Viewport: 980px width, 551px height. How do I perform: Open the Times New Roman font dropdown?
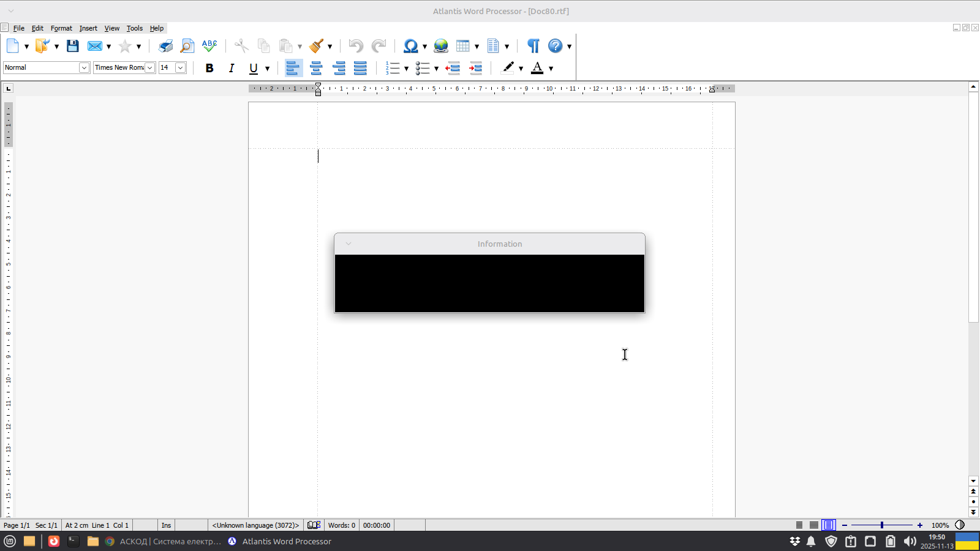150,68
